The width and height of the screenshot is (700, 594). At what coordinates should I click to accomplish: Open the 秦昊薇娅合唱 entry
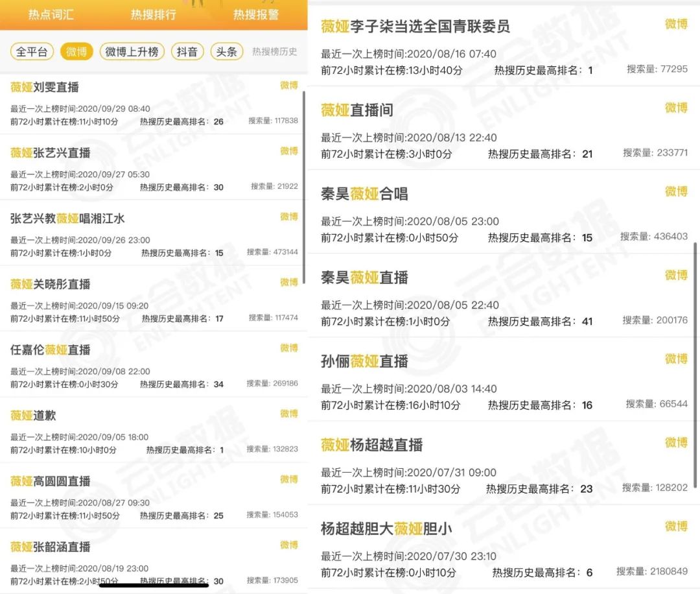(x=504, y=212)
